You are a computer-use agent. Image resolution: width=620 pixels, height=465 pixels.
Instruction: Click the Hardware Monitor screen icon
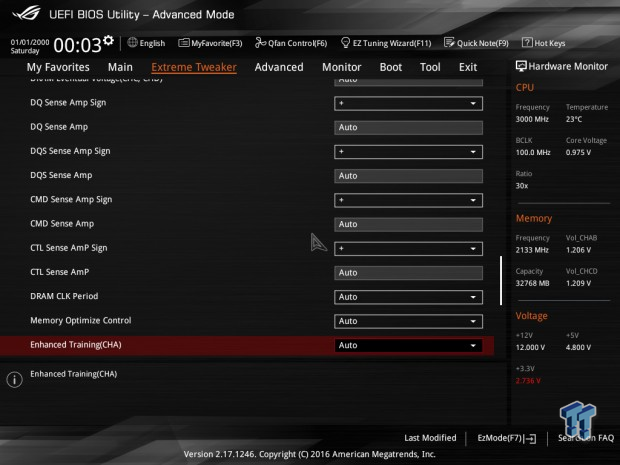521,66
